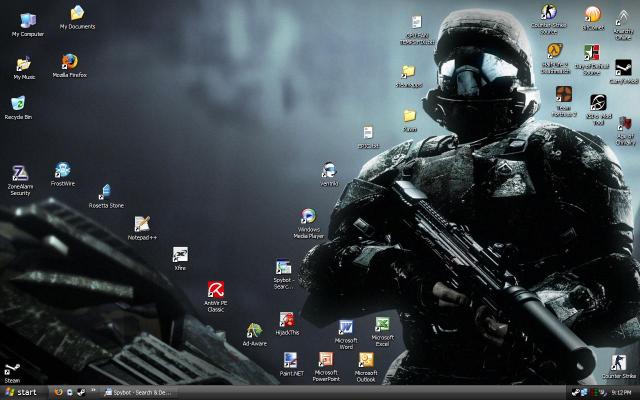Open the Windows Start menu

22,392
